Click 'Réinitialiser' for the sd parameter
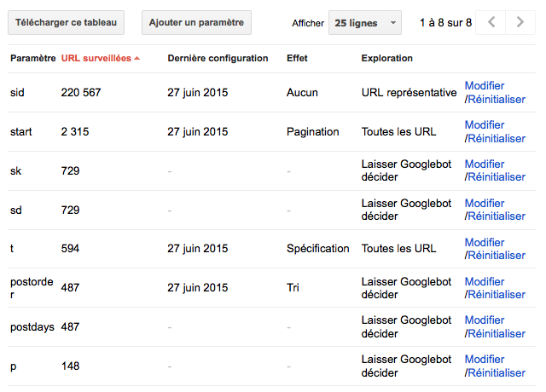Viewport: 546px width, 392px height. click(497, 216)
